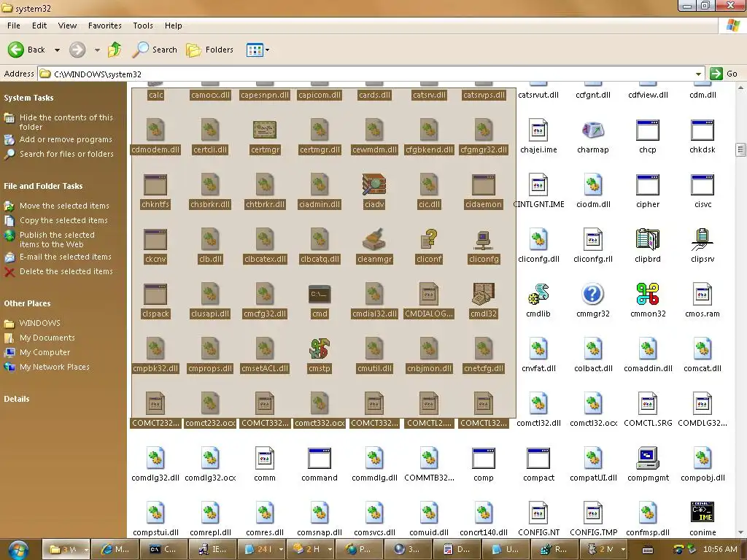Select the cliconf help icon
Screen dimensions: 747x560
click(429, 239)
